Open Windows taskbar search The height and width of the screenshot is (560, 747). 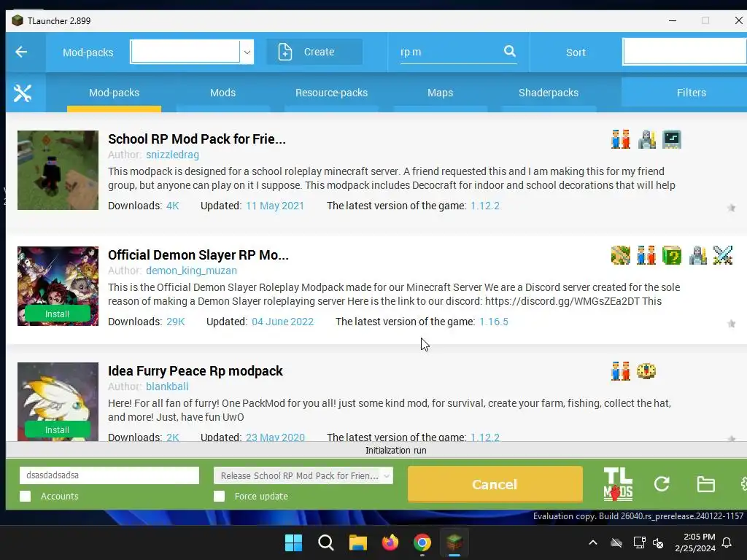click(x=326, y=542)
